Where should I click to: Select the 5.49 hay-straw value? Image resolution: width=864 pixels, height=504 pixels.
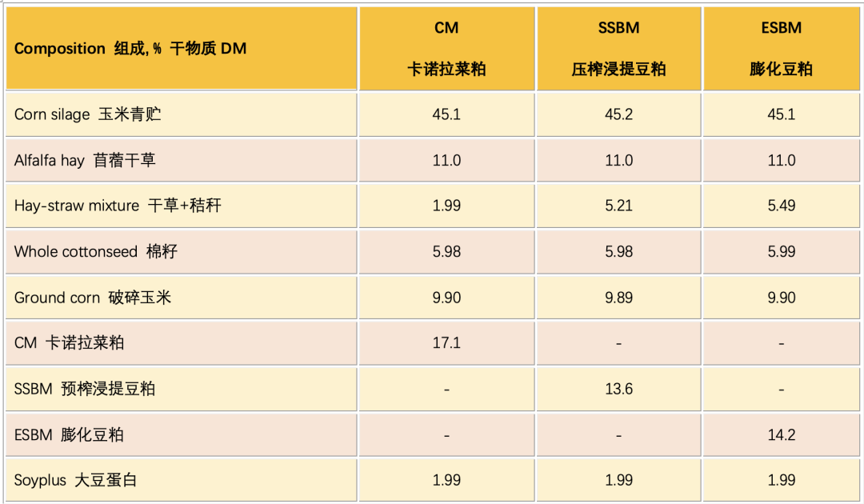(x=782, y=206)
